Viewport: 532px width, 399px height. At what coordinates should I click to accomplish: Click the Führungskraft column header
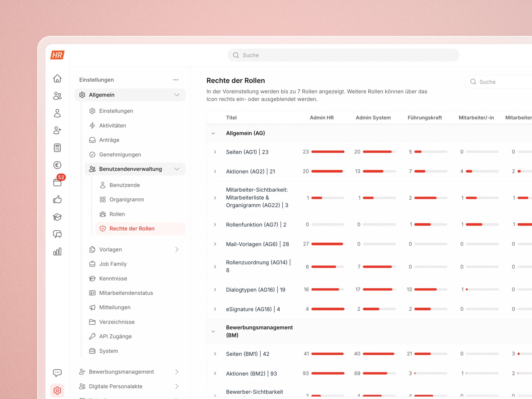pyautogui.click(x=425, y=118)
